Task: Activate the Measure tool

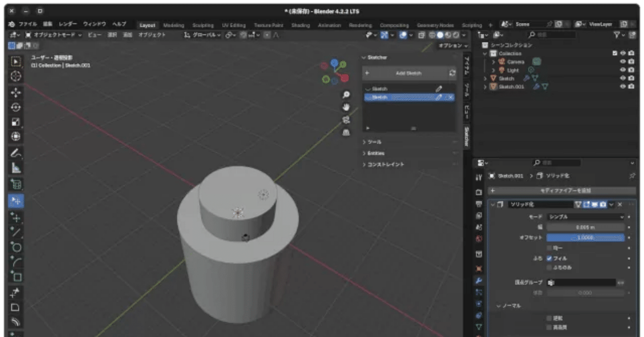Action: (x=16, y=166)
